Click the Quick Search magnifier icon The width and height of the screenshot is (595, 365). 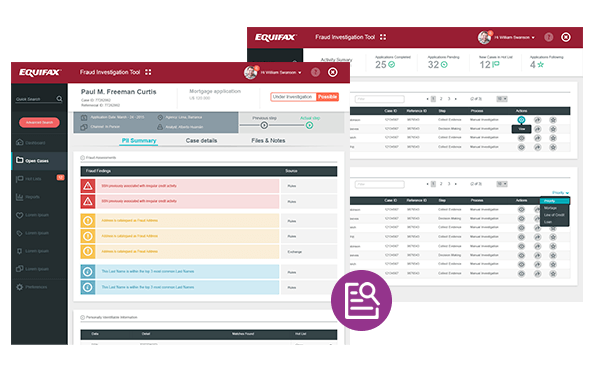pyautogui.click(x=59, y=99)
